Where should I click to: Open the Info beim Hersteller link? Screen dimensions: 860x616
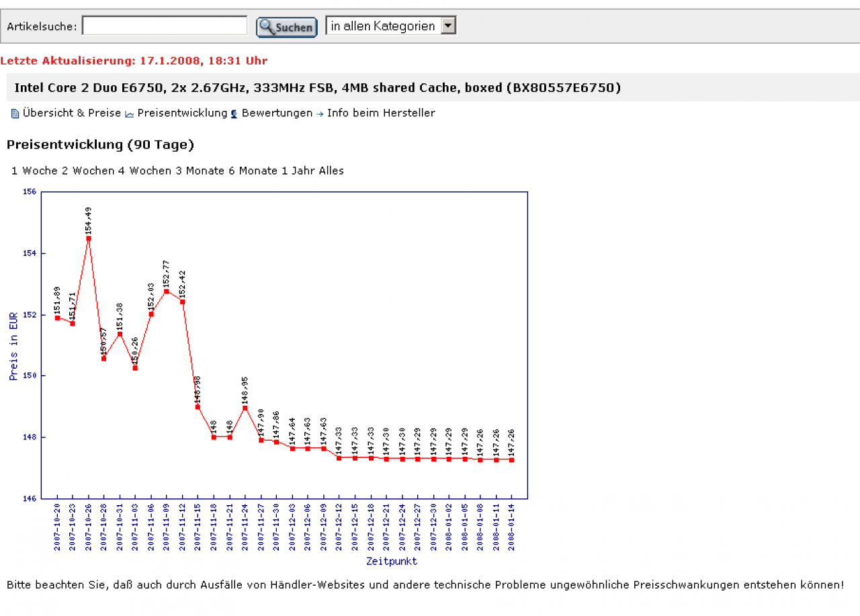tap(381, 113)
